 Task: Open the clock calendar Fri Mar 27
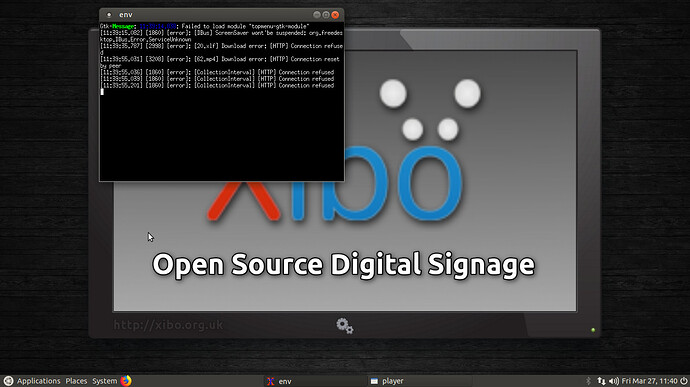click(x=650, y=381)
